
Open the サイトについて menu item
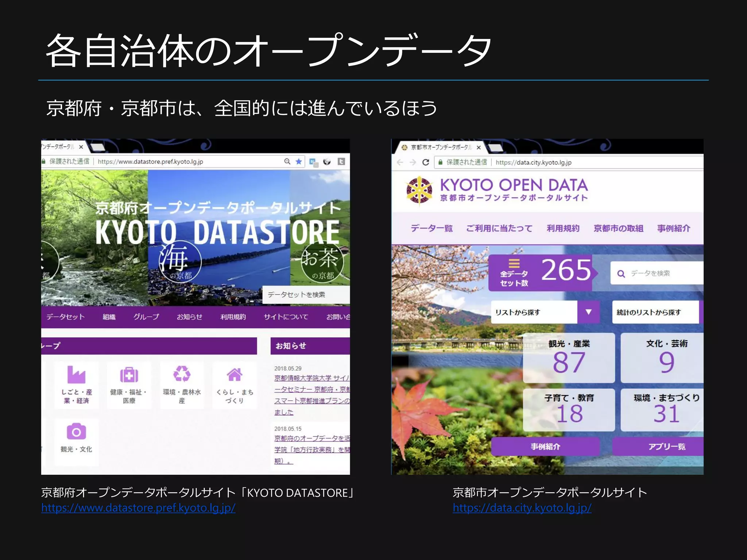286,317
